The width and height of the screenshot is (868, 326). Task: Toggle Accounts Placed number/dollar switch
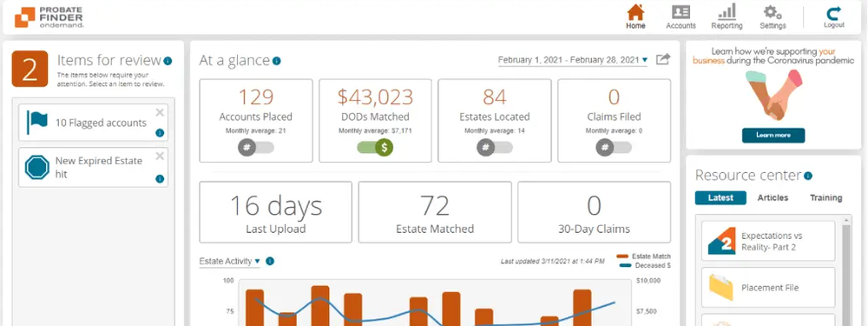coord(256,148)
